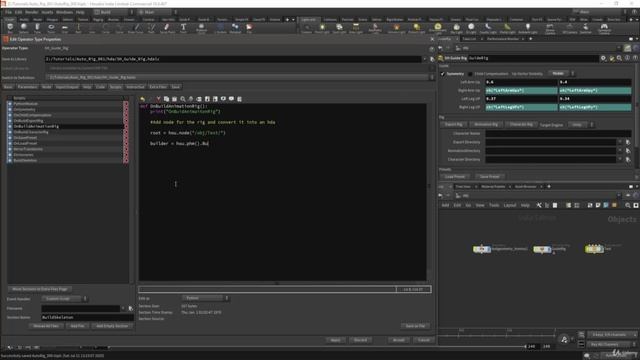Screen dimensions: 640x360
Task: Select the Tube shelf tool
Action: [x=37, y=28]
